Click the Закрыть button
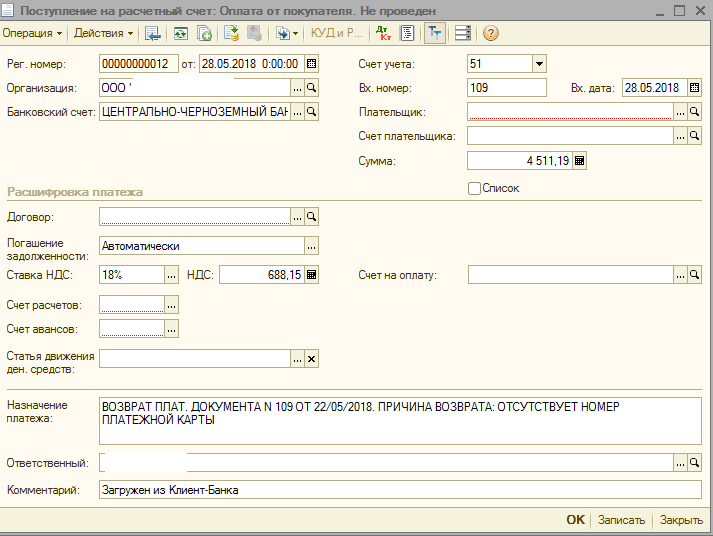713x536 pixels. (681, 520)
